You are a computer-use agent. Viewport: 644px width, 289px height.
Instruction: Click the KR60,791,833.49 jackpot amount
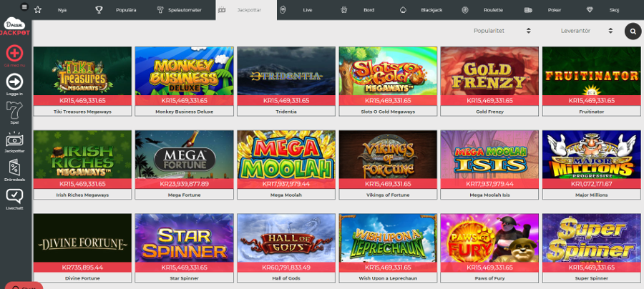tap(286, 268)
